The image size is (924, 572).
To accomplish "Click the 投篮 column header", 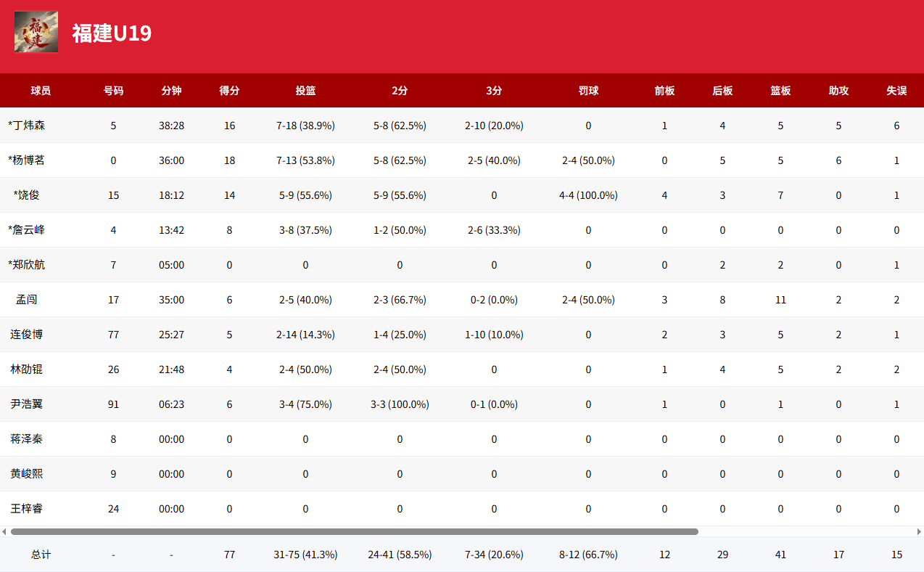I will (x=305, y=91).
